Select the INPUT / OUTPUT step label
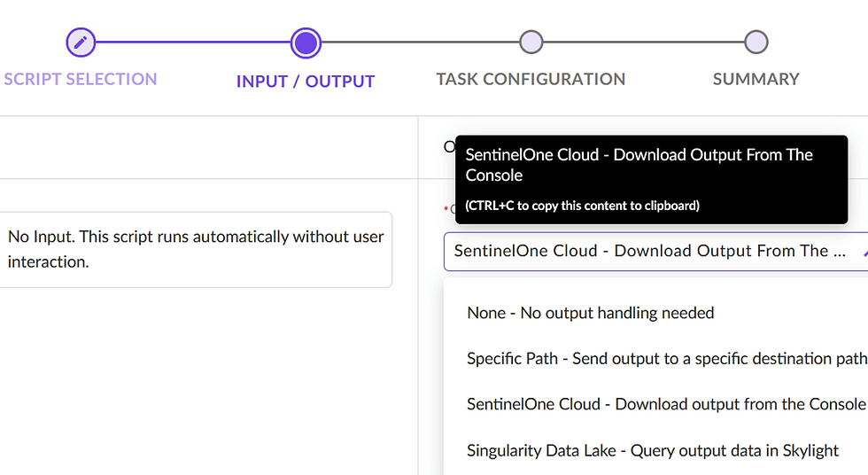Image resolution: width=868 pixels, height=475 pixels. point(306,82)
